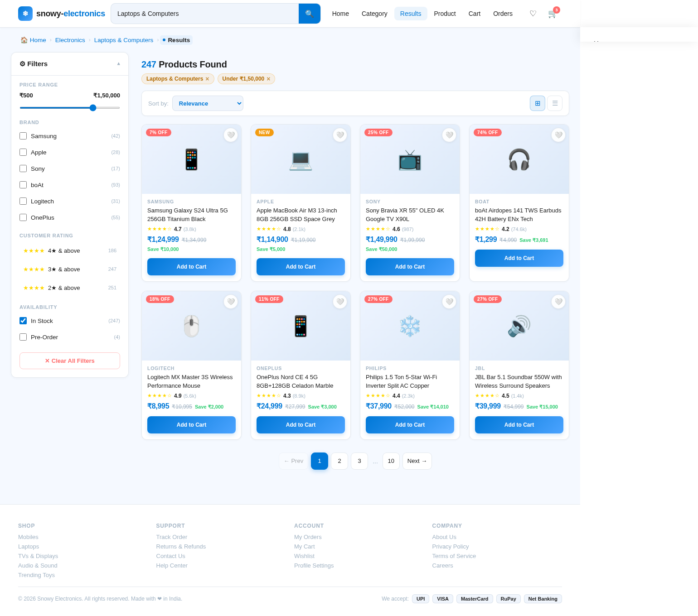
Task: Open Results tab in top navigation
Action: pyautogui.click(x=411, y=14)
